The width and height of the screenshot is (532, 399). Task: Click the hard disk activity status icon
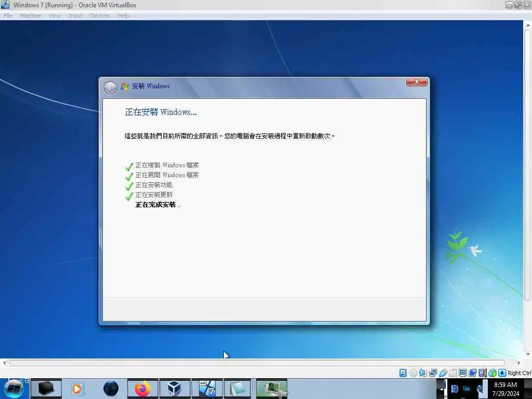[x=403, y=373]
